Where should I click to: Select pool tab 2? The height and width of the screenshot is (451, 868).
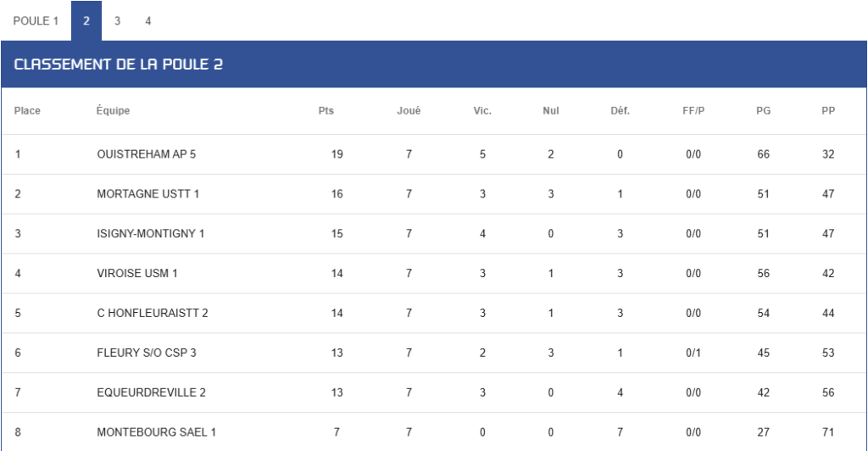click(86, 21)
